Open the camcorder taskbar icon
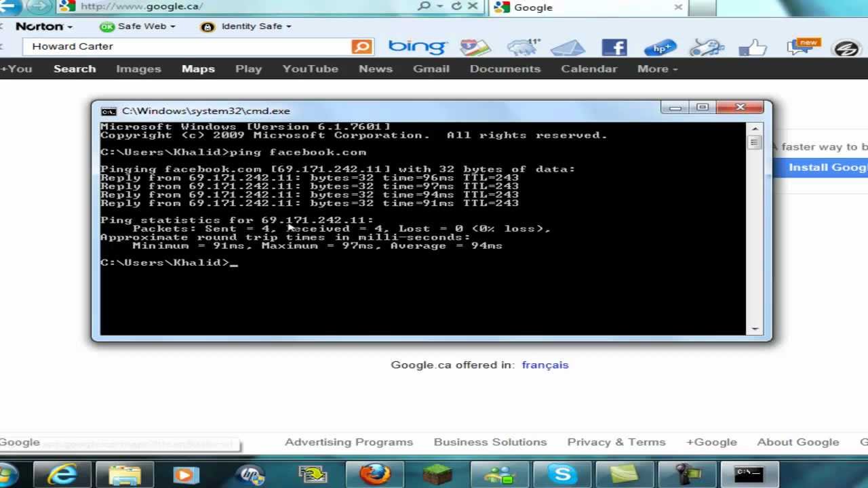This screenshot has height=488, width=868. (687, 474)
